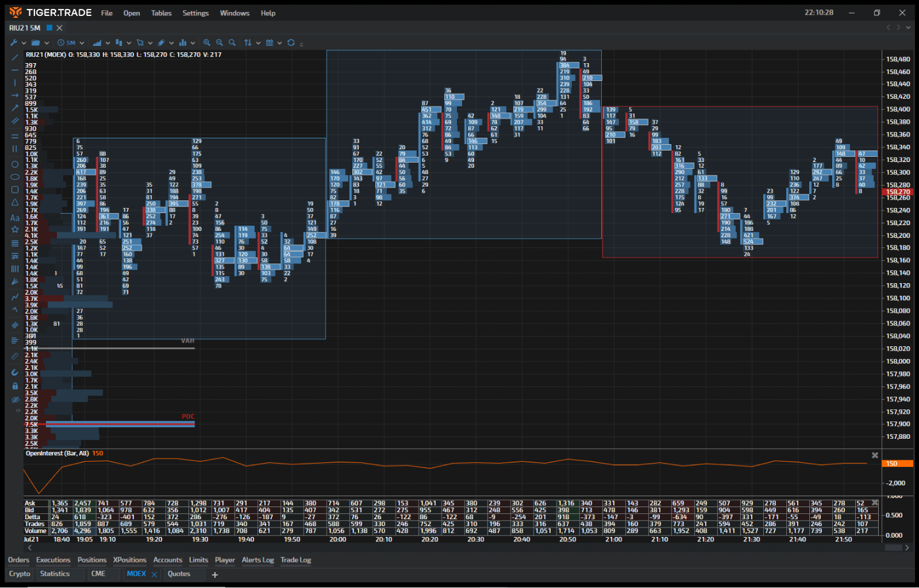Zoom in on the chart with the magnifier icon
The image size is (919, 588).
point(207,42)
